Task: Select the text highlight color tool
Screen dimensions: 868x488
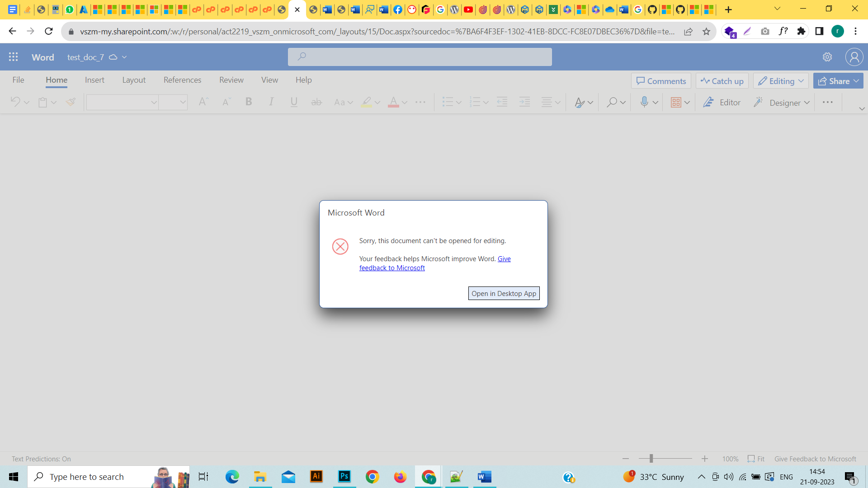Action: pos(366,102)
